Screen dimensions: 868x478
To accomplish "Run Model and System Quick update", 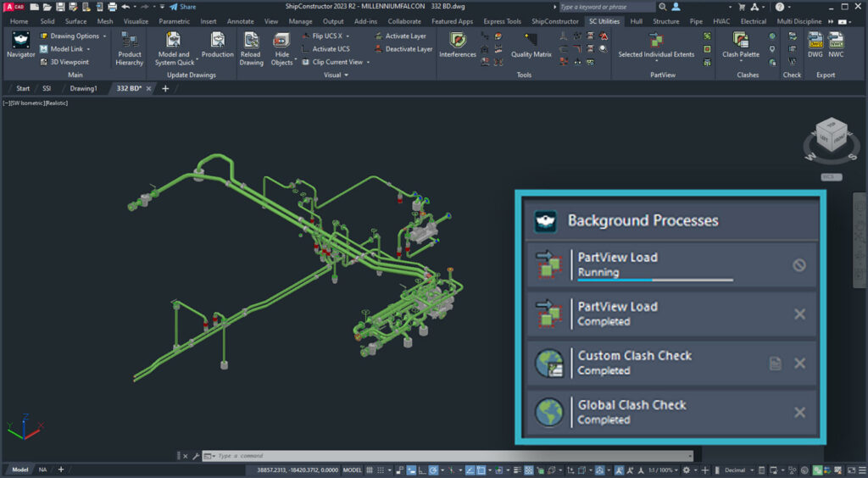I will pyautogui.click(x=174, y=48).
